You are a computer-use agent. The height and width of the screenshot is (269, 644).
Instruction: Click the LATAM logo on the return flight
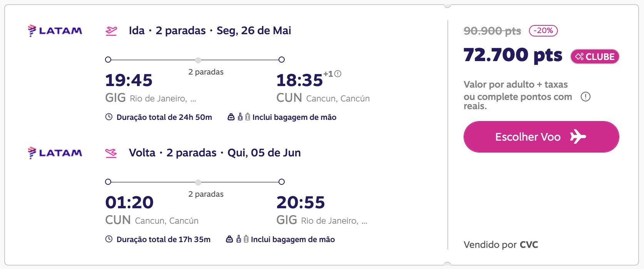(x=55, y=153)
